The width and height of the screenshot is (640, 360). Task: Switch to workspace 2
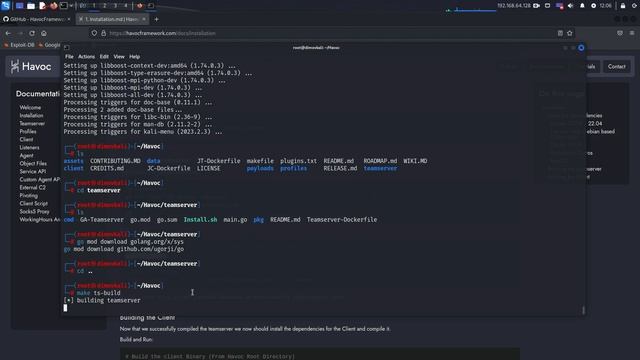(104, 6)
